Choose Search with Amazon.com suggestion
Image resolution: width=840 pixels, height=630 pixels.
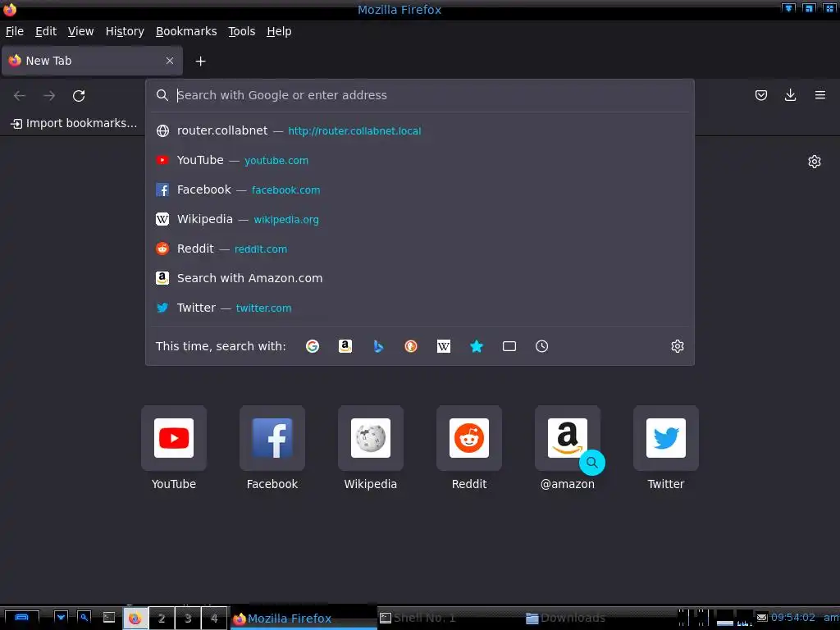(420, 278)
